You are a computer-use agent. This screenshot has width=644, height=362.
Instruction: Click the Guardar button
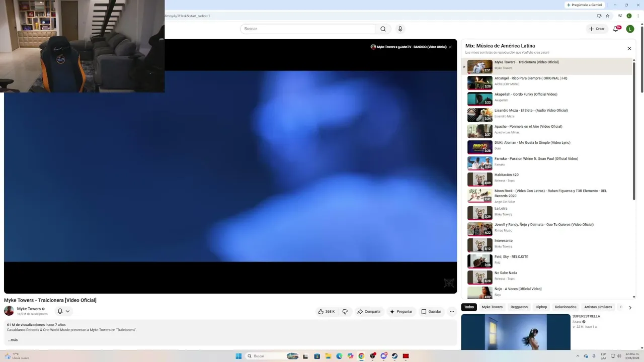(x=431, y=312)
